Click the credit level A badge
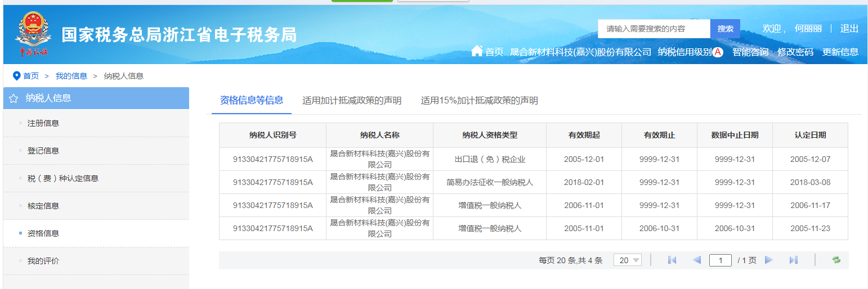 click(x=718, y=52)
